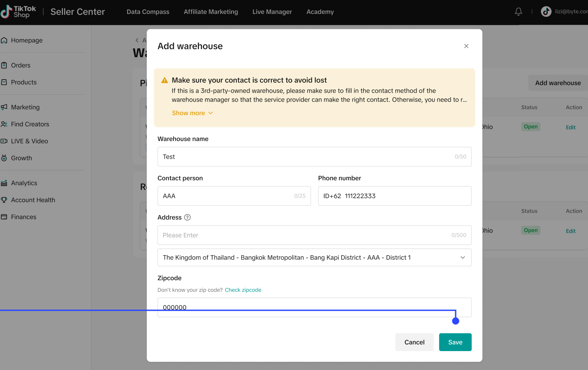The width and height of the screenshot is (588, 370).
Task: Click the Address help question-mark icon
Action: 187,217
